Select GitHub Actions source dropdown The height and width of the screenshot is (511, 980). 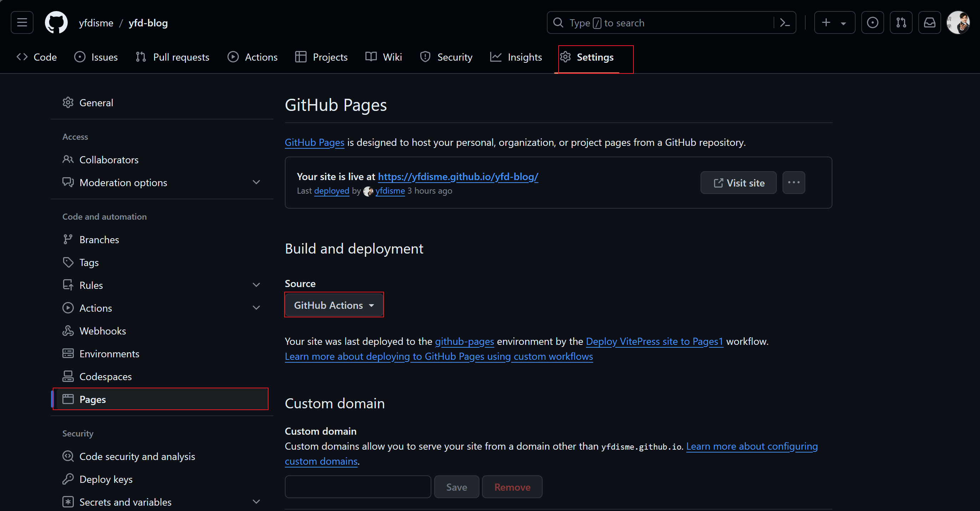pos(333,305)
